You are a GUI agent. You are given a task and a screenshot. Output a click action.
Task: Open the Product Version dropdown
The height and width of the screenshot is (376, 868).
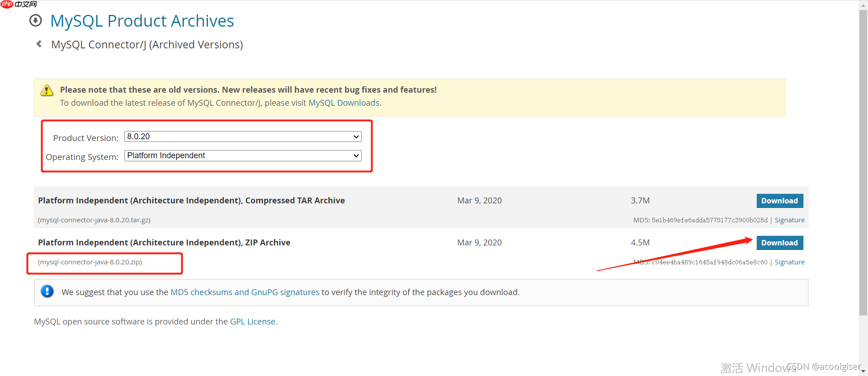(243, 136)
